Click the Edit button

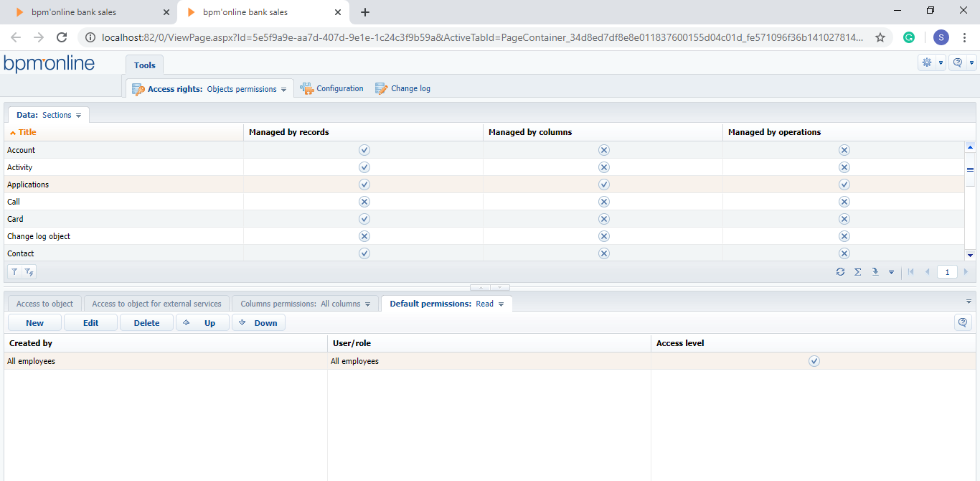[90, 323]
